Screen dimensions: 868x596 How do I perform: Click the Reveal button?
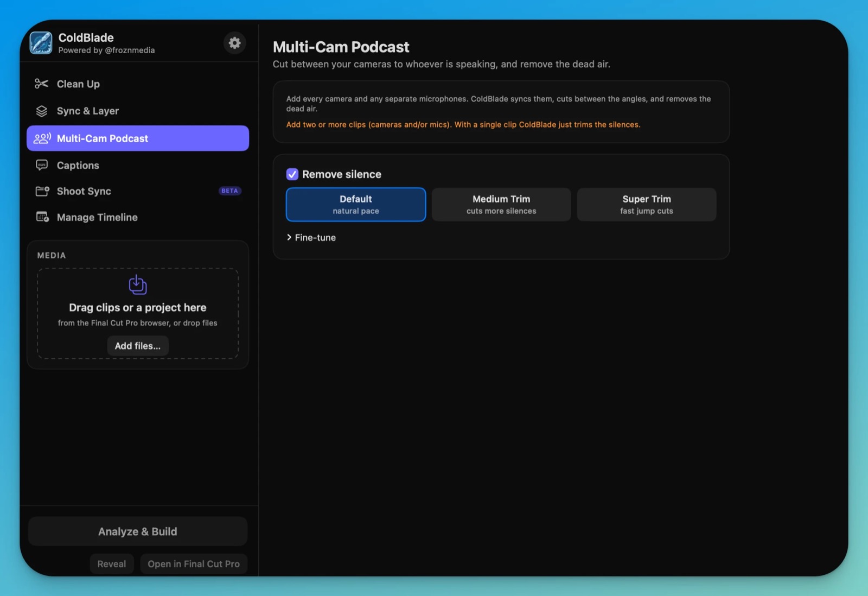tap(112, 564)
